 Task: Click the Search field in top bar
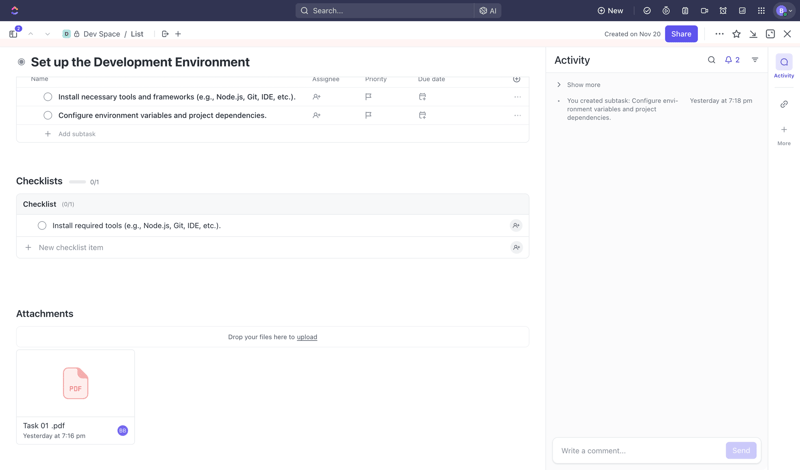click(x=385, y=11)
